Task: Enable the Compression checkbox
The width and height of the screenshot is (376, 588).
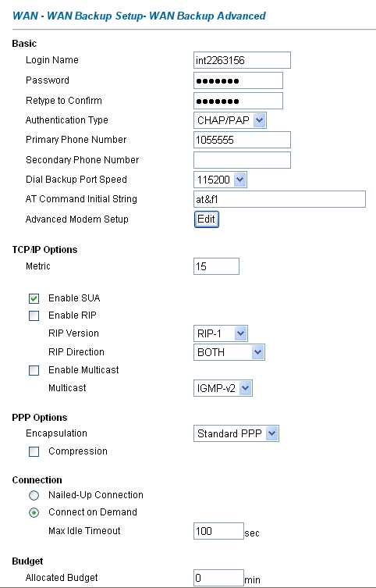Action: 34,451
